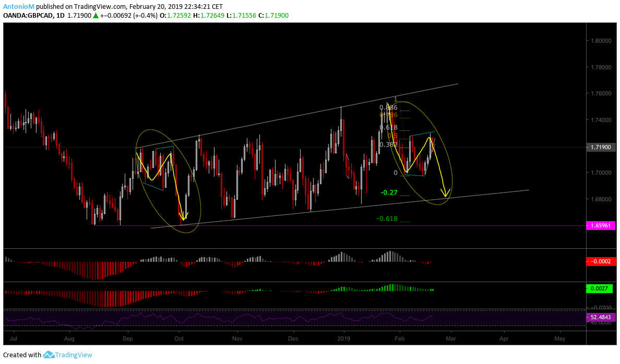Click the Jul label on time axis
Image resolution: width=620 pixels, height=364 pixels.
(14, 338)
